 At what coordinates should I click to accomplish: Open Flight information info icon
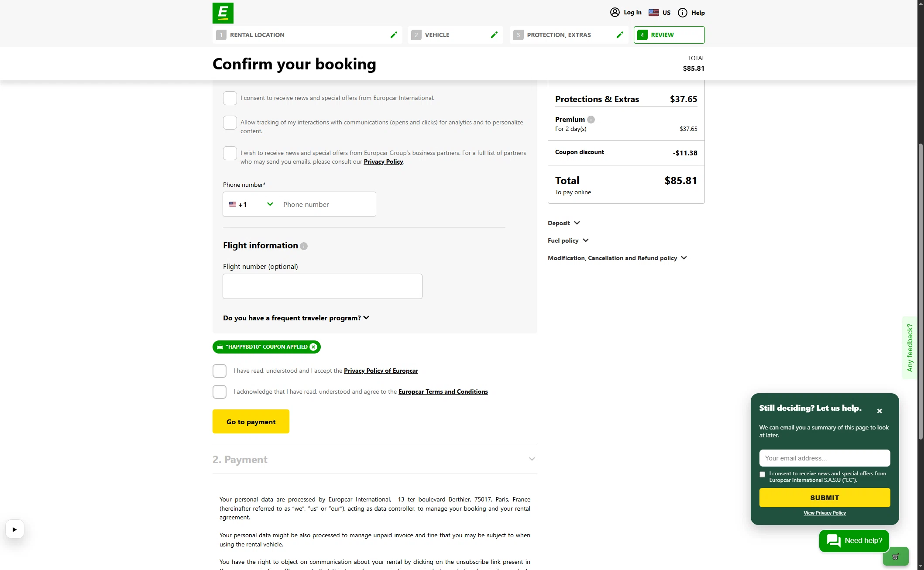304,246
